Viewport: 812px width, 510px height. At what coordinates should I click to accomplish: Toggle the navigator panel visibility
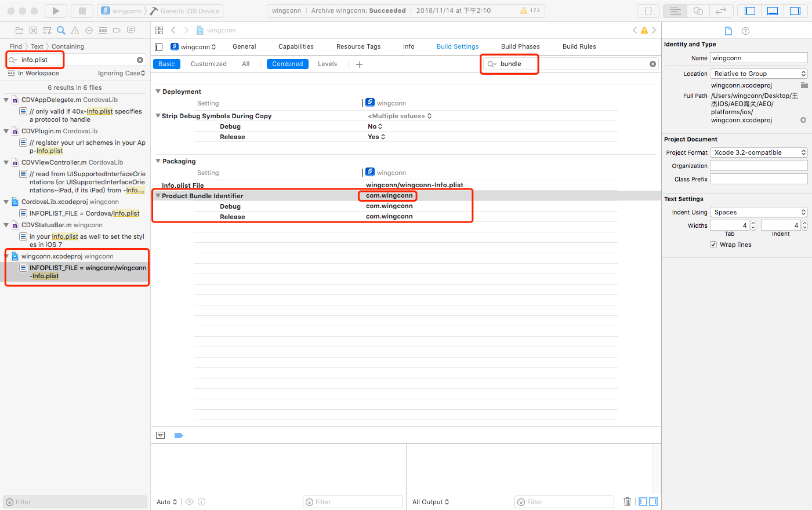coord(750,10)
